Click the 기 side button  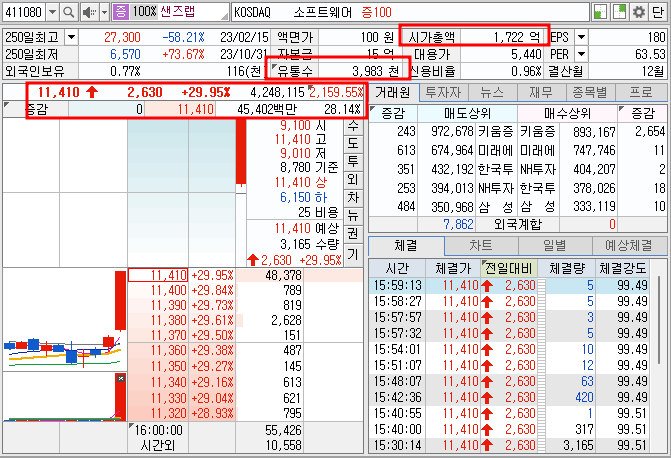click(x=353, y=254)
